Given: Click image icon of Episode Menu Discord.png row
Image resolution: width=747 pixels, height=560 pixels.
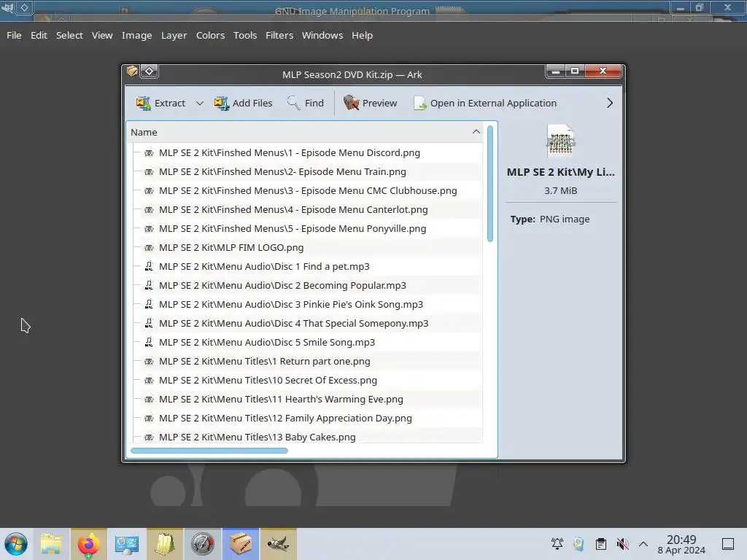Looking at the screenshot, I should [149, 153].
